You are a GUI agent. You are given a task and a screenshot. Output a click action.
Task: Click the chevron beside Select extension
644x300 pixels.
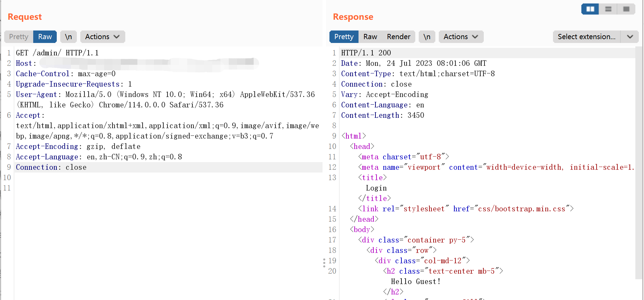tap(630, 37)
